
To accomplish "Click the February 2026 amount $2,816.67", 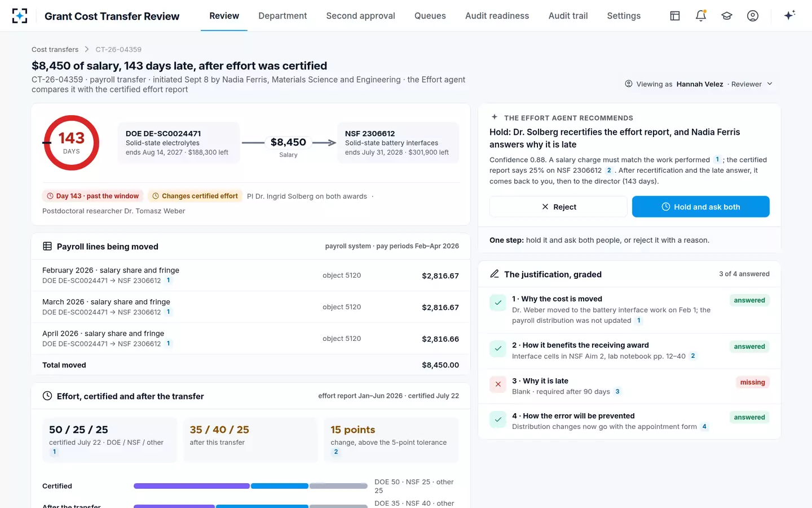I will point(440,276).
